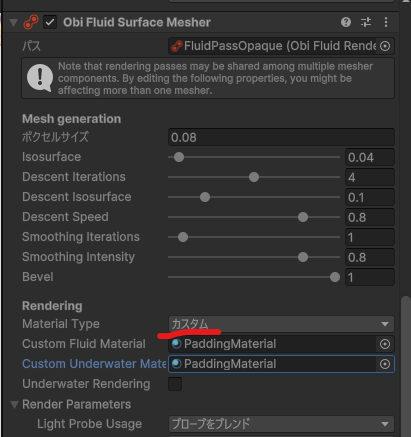Collapse the Obi Fluid Surface Mesher component foldout
This screenshot has height=437, width=411.
[x=14, y=23]
